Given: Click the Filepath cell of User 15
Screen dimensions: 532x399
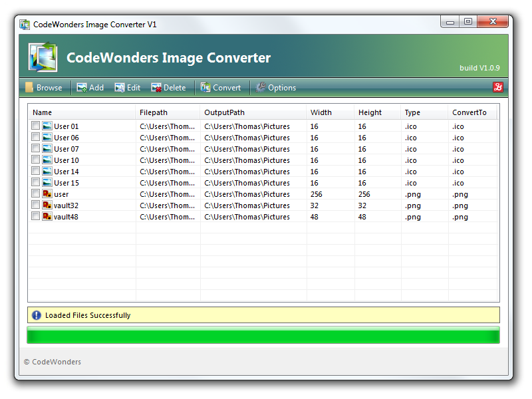Looking at the screenshot, I should pos(168,184).
